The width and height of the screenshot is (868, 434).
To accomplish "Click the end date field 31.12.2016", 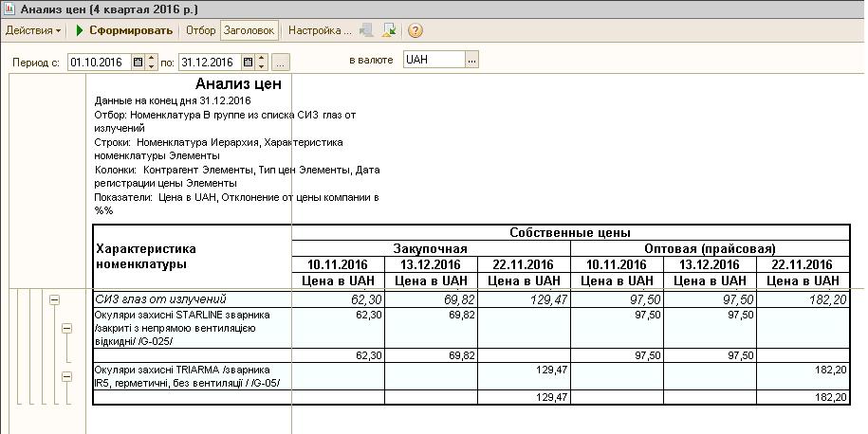I will [x=211, y=62].
